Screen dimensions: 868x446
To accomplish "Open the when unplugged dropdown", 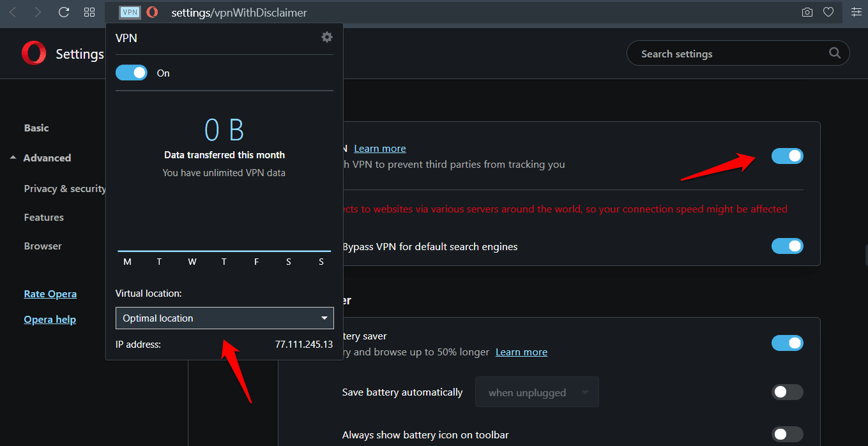I will pos(536,392).
